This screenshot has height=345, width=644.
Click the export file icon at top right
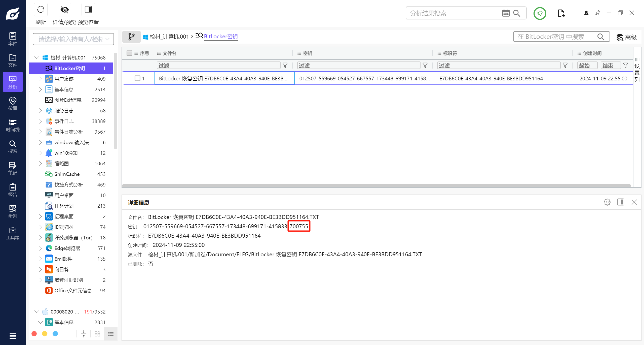click(561, 13)
